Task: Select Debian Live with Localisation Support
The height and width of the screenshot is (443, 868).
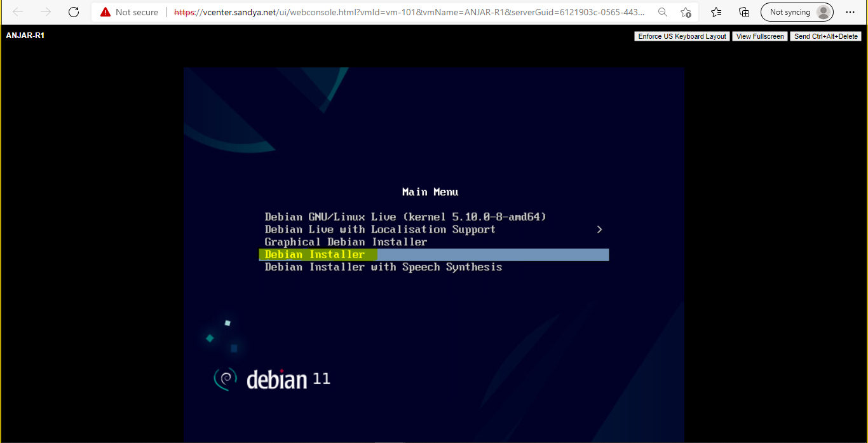Action: click(380, 229)
